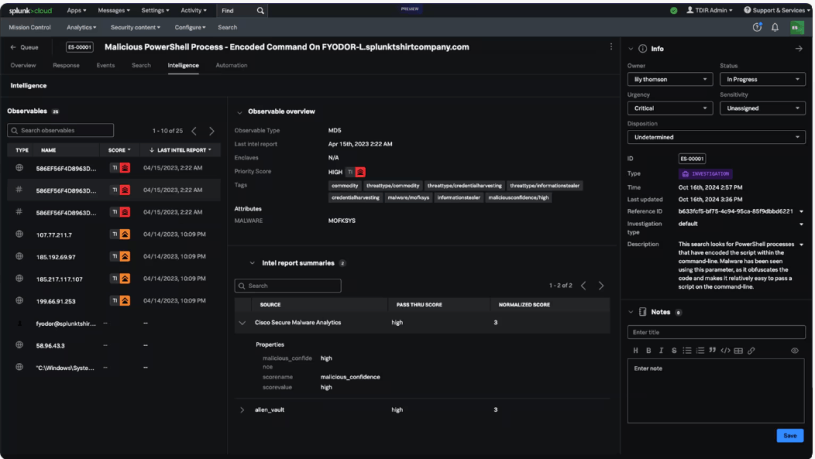
Task: Open the Analytics menu
Action: tap(81, 28)
